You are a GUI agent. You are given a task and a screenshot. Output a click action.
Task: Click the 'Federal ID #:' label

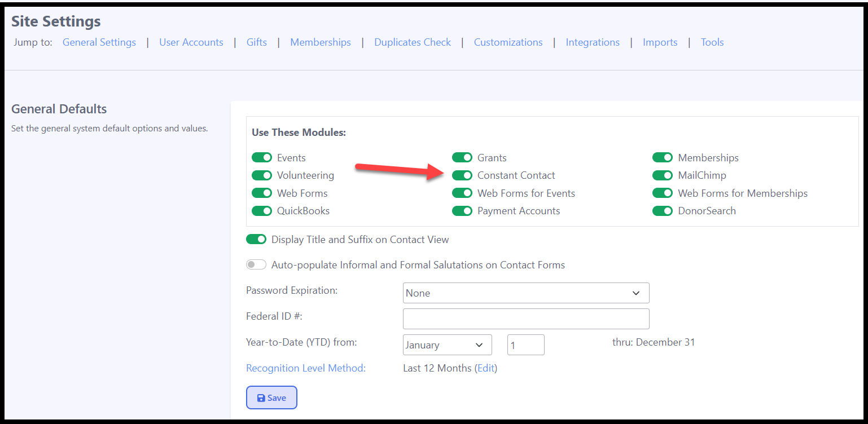[x=274, y=316]
